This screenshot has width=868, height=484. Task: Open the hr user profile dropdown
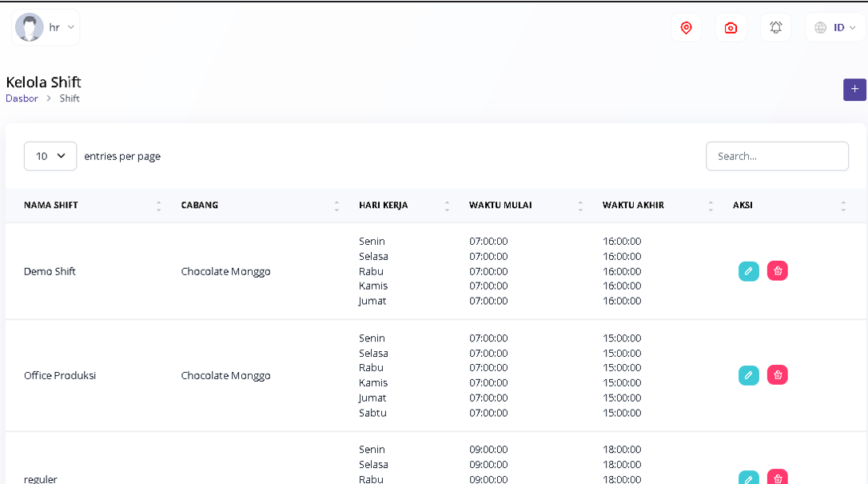[x=46, y=28]
